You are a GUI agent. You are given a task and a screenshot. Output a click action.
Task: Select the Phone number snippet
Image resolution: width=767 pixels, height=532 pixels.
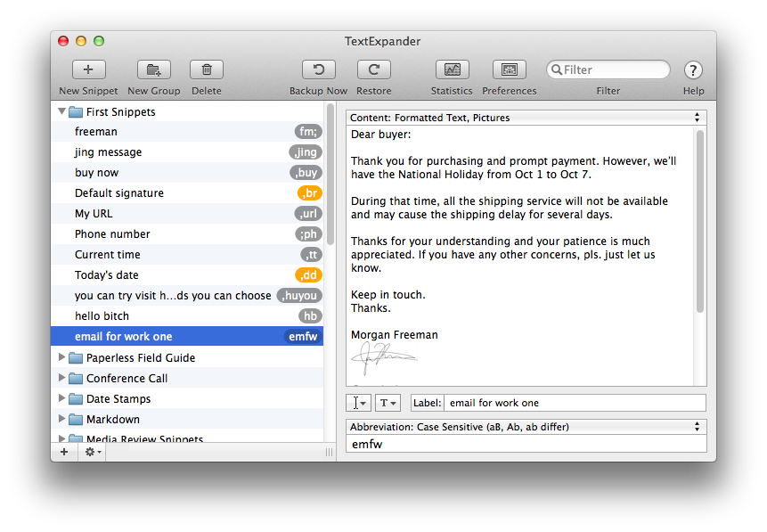point(187,234)
